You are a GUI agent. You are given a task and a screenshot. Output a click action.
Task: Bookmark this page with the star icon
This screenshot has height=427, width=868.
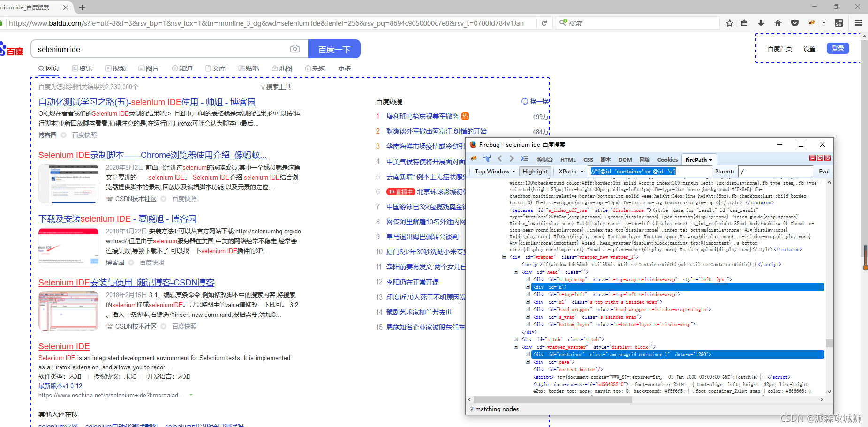(x=730, y=23)
